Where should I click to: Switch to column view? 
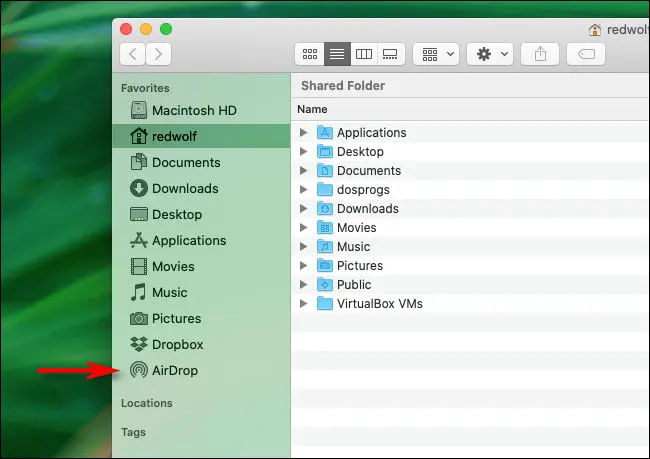[364, 54]
